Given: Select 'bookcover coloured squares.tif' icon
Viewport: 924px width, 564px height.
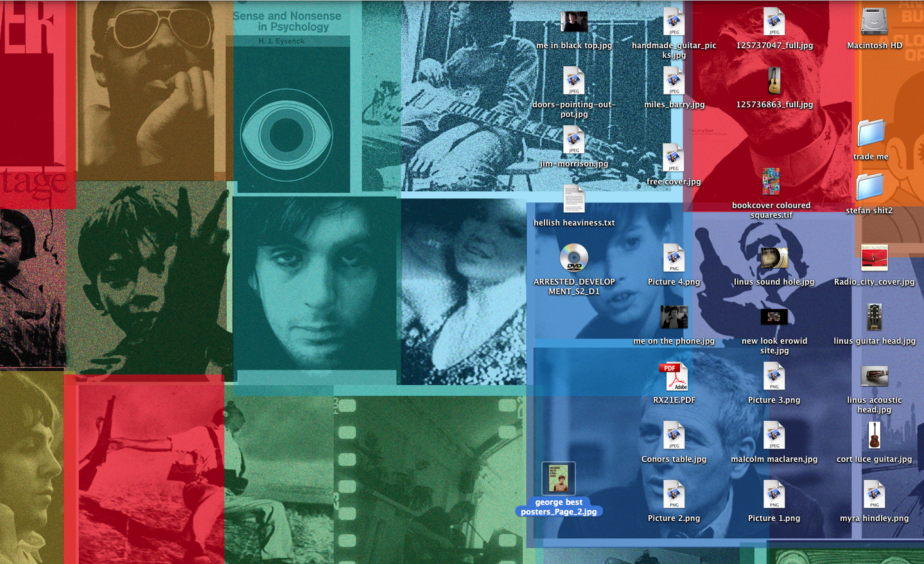Looking at the screenshot, I should coord(771,182).
